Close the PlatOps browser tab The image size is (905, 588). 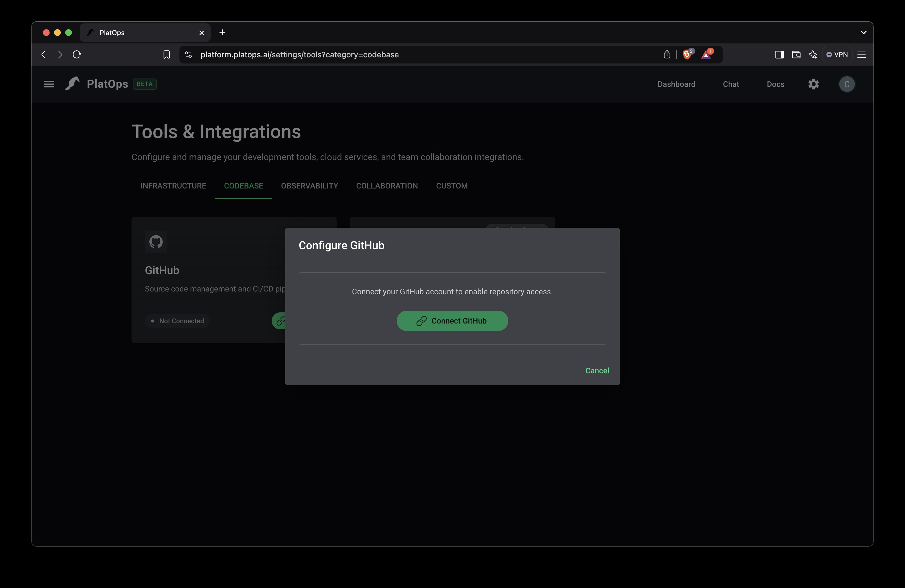(x=201, y=33)
